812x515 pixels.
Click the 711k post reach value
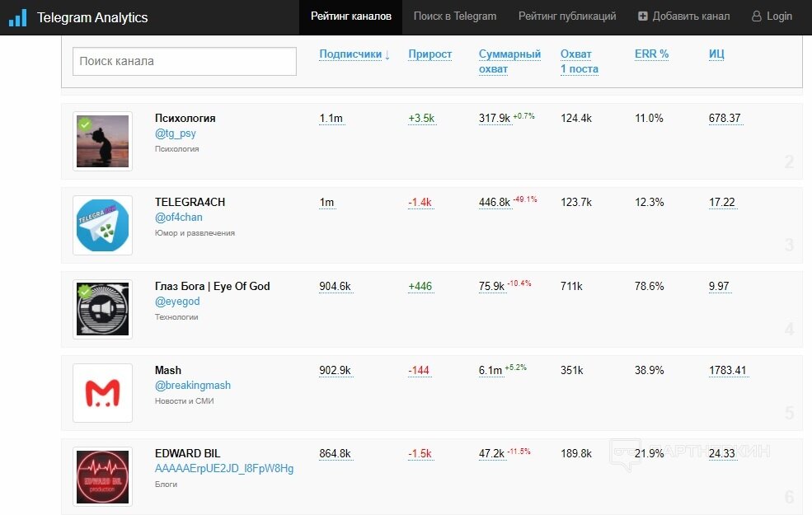point(571,286)
